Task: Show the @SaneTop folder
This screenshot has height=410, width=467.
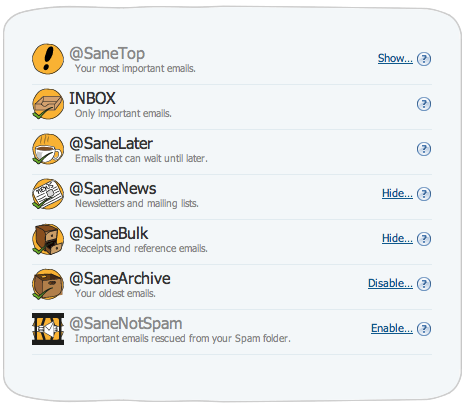Action: click(x=395, y=58)
